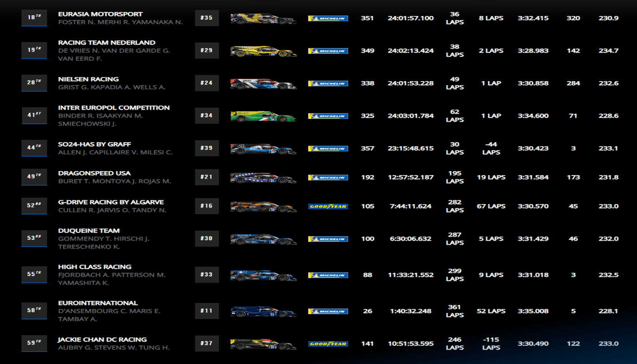Click top speed '228.1' value
This screenshot has height=364, width=637.
click(609, 311)
